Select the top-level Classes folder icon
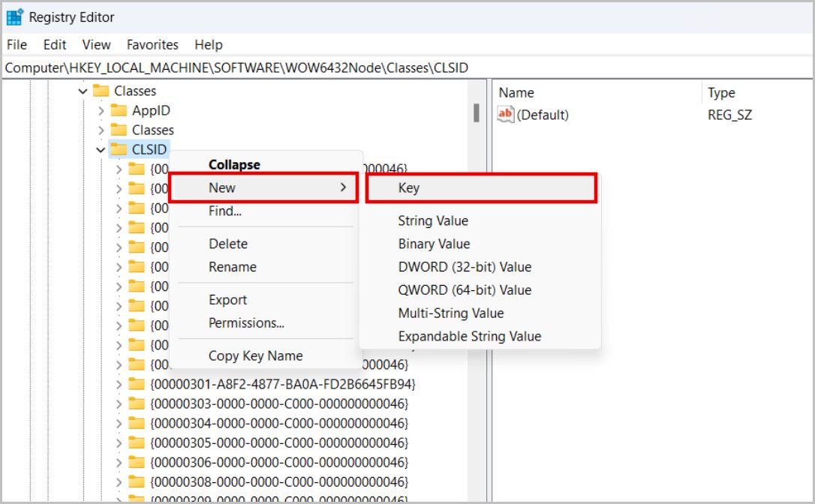Viewport: 815px width, 504px height. tap(101, 91)
